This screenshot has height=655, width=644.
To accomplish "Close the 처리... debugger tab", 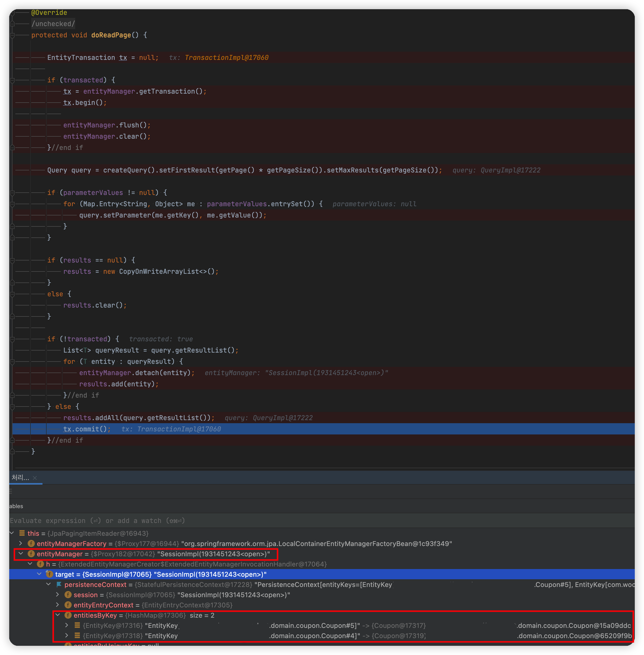I will click(x=35, y=478).
